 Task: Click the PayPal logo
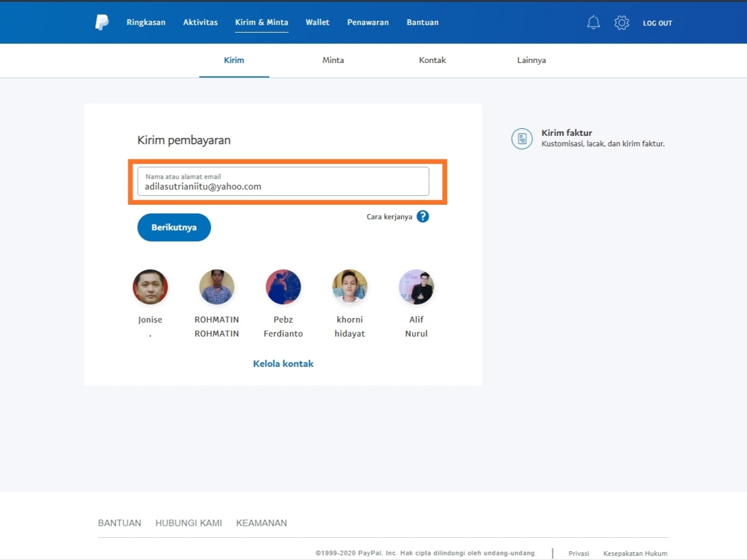[101, 22]
